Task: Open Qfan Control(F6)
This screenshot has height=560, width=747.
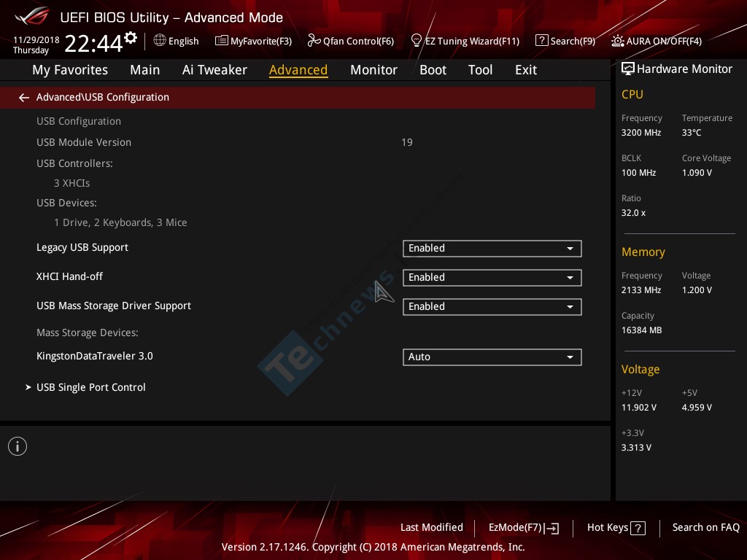Action: 351,41
